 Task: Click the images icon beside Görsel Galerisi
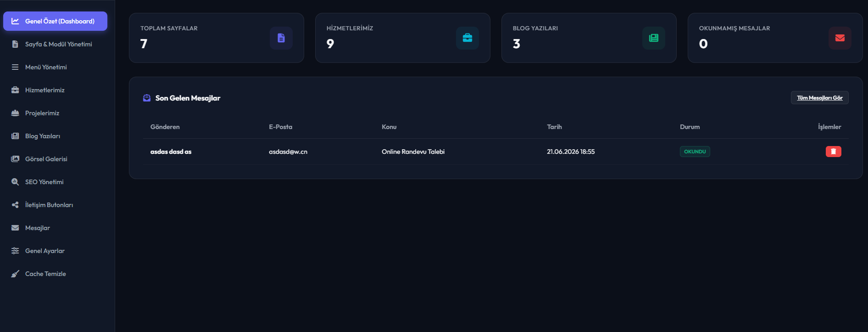pos(15,159)
